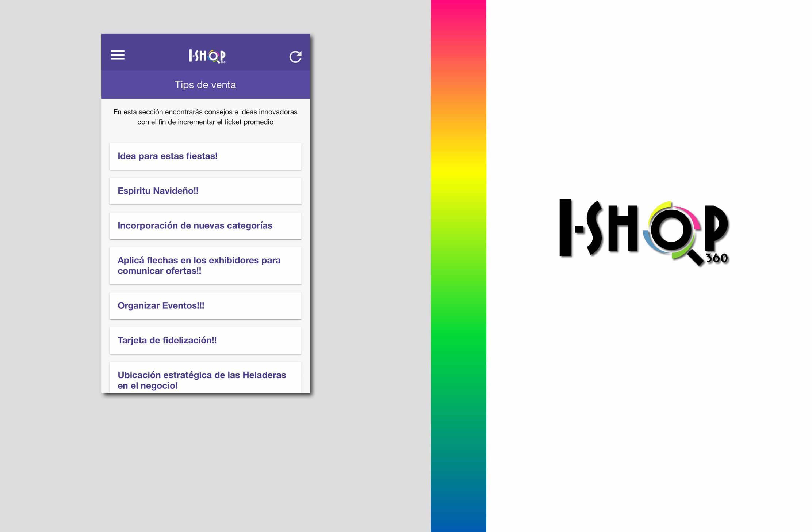Screen dimensions: 812x532
Task: Open the 'Idea para estas fiestas!' tip
Action: tap(205, 156)
